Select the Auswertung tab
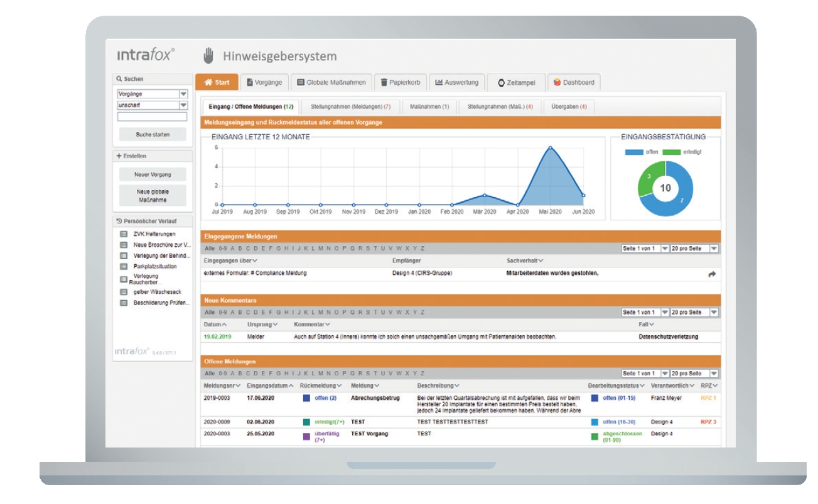This screenshot has width=818, height=504. (x=457, y=82)
